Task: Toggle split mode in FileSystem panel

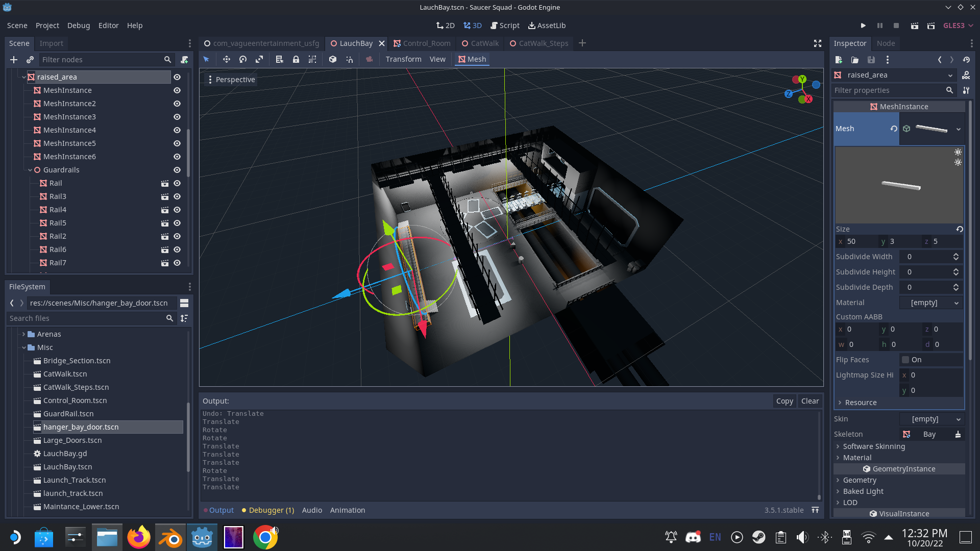Action: point(184,303)
